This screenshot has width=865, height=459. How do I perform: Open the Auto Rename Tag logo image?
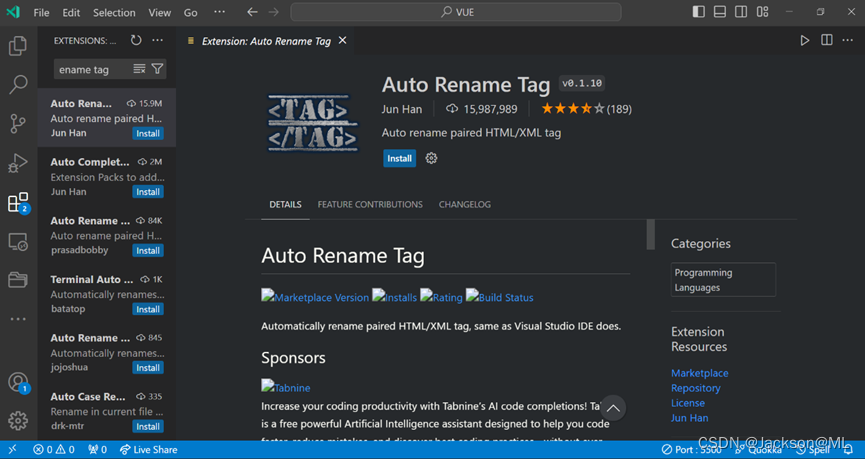coord(313,122)
